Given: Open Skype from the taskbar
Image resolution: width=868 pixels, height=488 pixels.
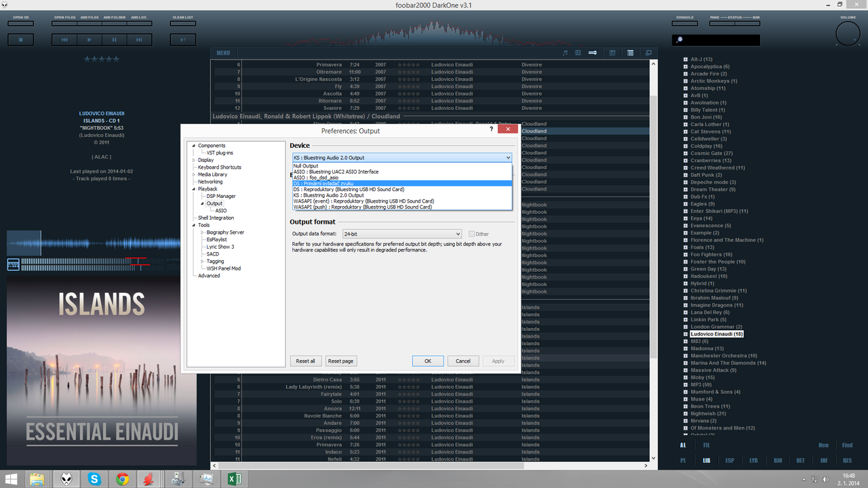Looking at the screenshot, I should pyautogui.click(x=94, y=479).
